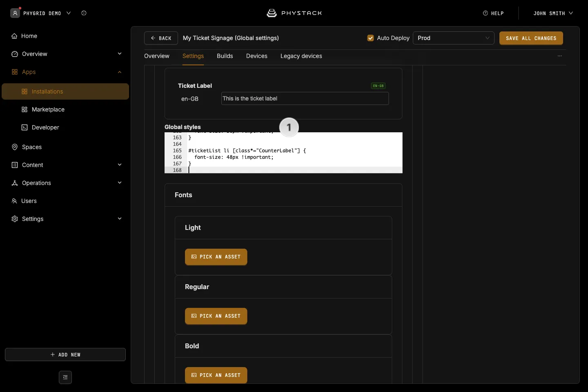Expand the Overview sidebar section
Screen dimensions: 588x392
[120, 54]
